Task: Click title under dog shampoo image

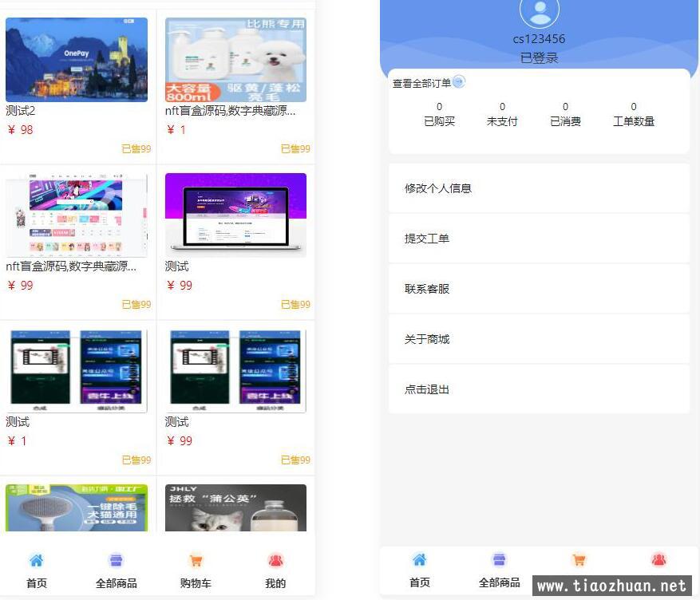Action: coord(231,111)
